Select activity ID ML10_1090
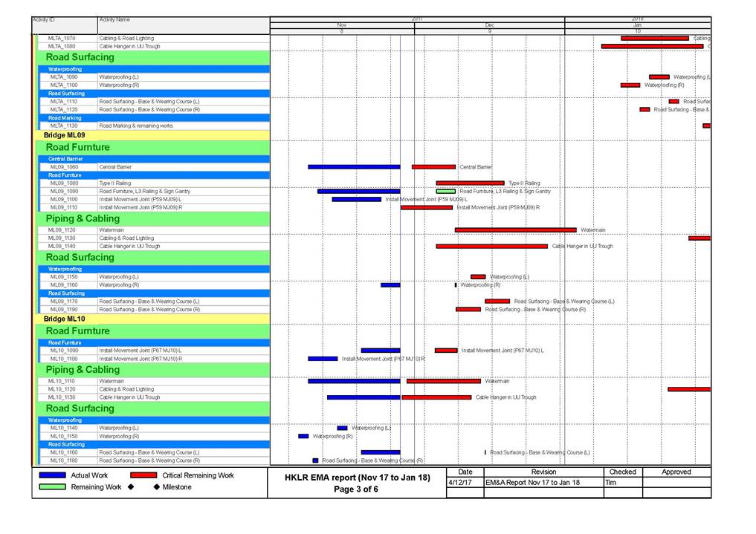 coord(64,351)
